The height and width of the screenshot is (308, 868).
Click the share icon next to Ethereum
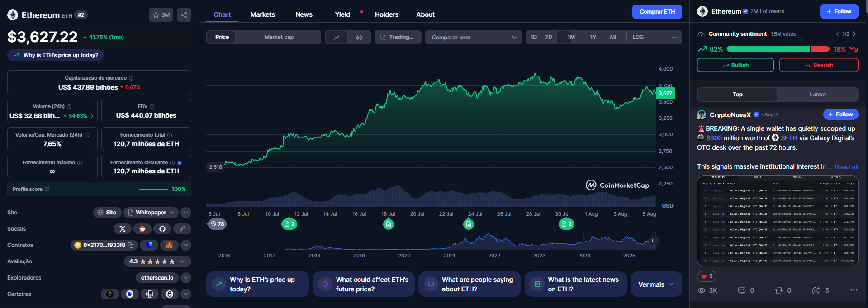coord(184,15)
